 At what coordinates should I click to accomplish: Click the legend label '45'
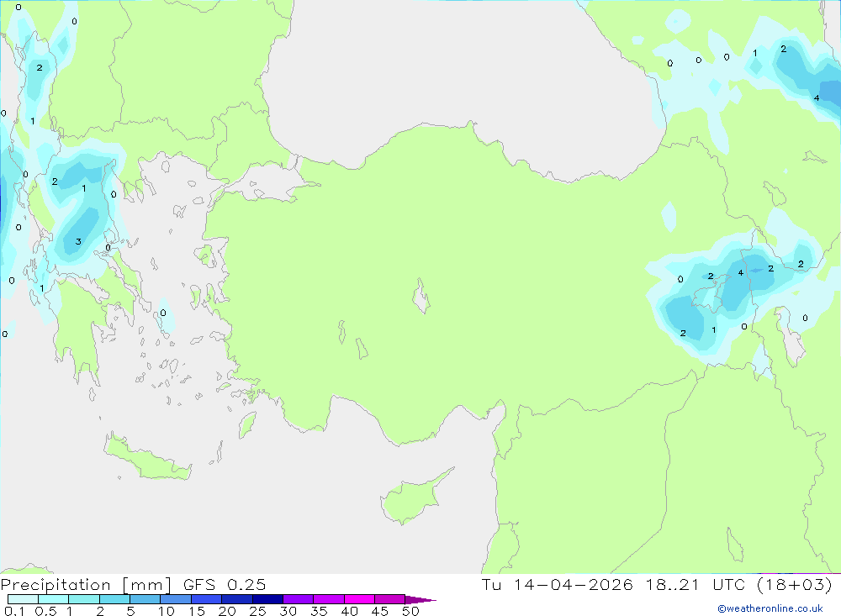pyautogui.click(x=380, y=611)
